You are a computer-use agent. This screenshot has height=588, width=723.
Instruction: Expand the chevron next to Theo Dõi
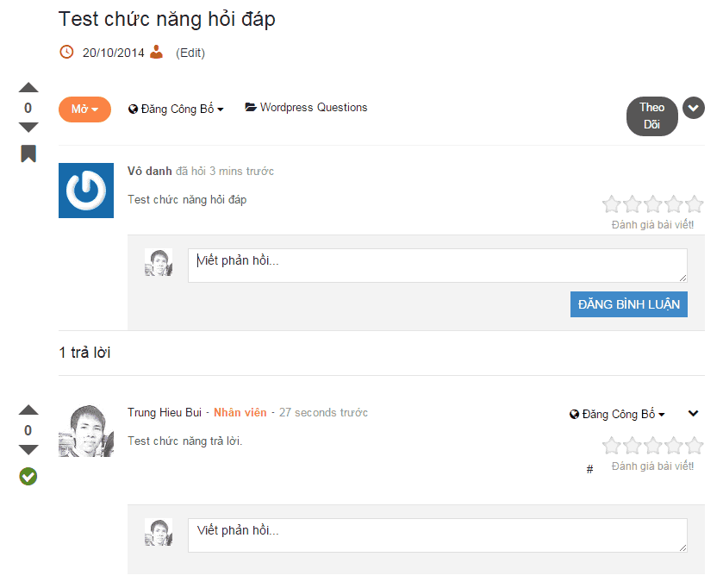pos(694,108)
